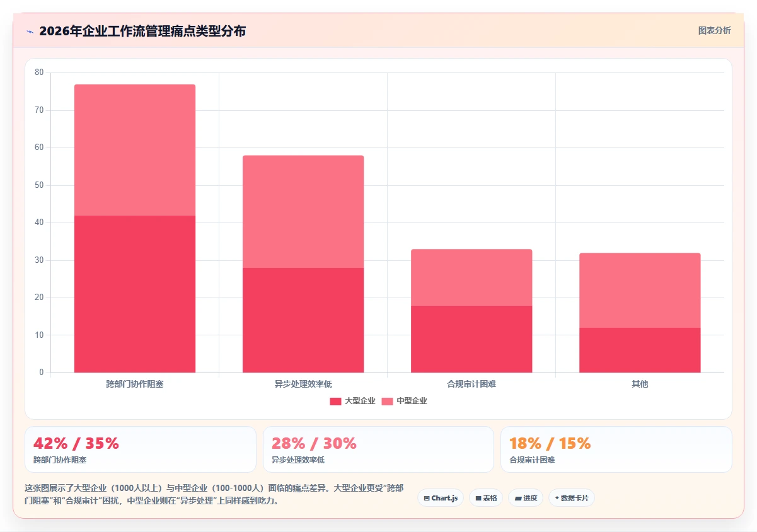Toggle the 大型企业 legend item
The image size is (757, 532).
pyautogui.click(x=352, y=401)
